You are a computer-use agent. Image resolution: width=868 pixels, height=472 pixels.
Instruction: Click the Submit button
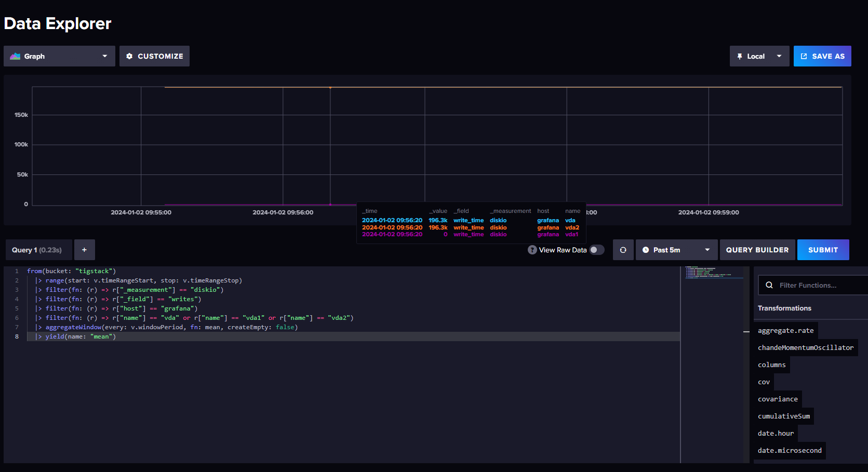click(x=823, y=250)
